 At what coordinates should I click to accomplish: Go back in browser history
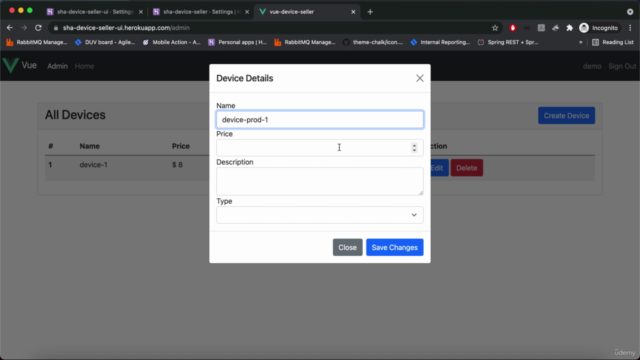[10, 28]
